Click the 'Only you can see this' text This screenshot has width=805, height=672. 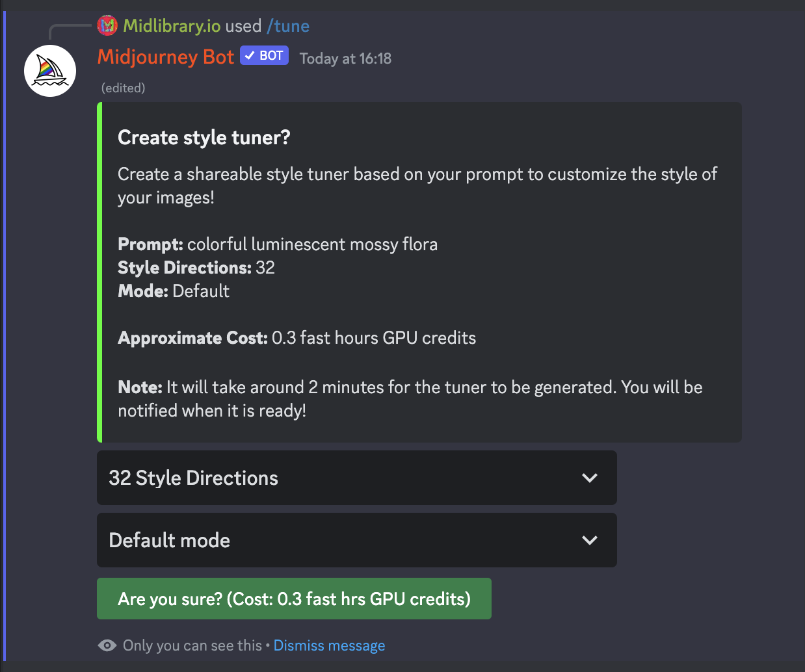point(192,645)
